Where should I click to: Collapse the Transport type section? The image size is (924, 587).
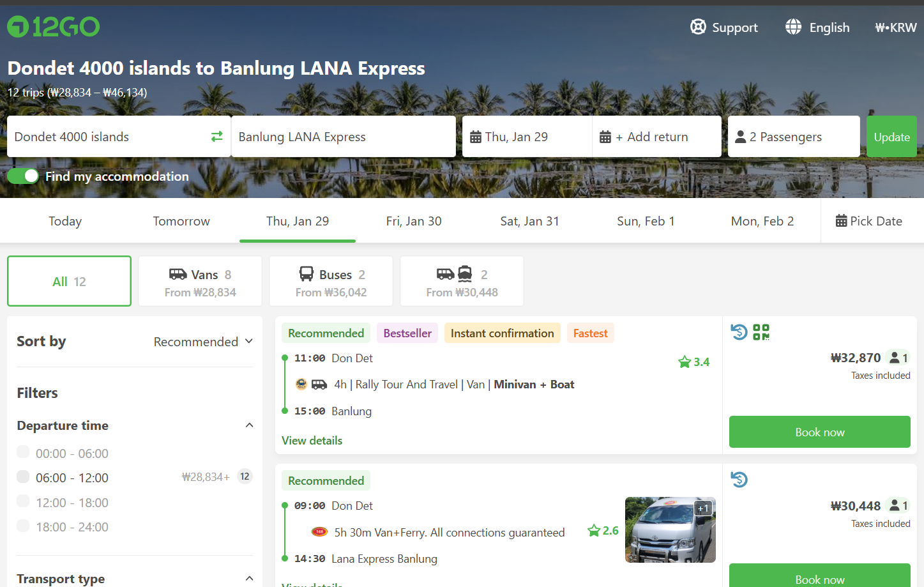(250, 579)
